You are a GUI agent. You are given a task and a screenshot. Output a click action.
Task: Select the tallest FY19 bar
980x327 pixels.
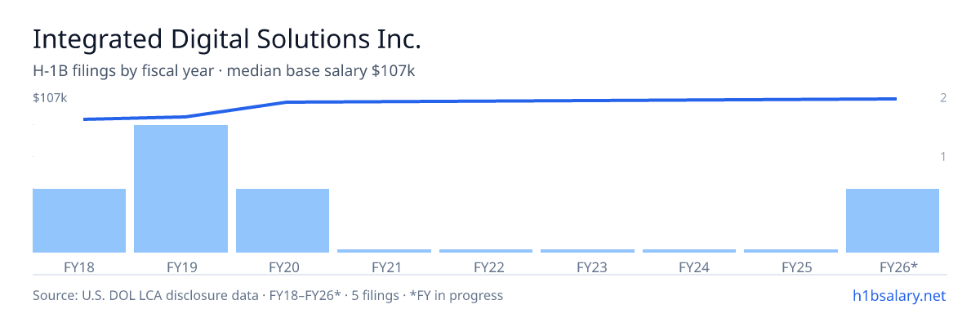tap(180, 189)
